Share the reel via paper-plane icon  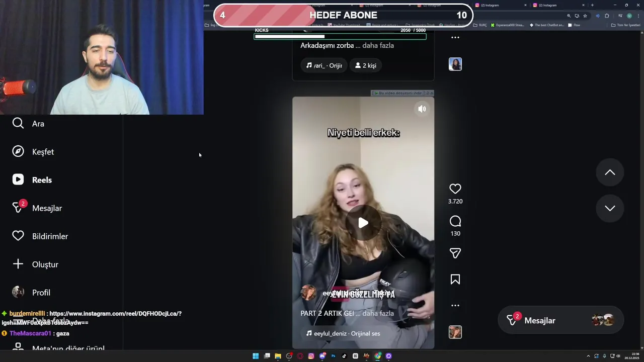(455, 253)
